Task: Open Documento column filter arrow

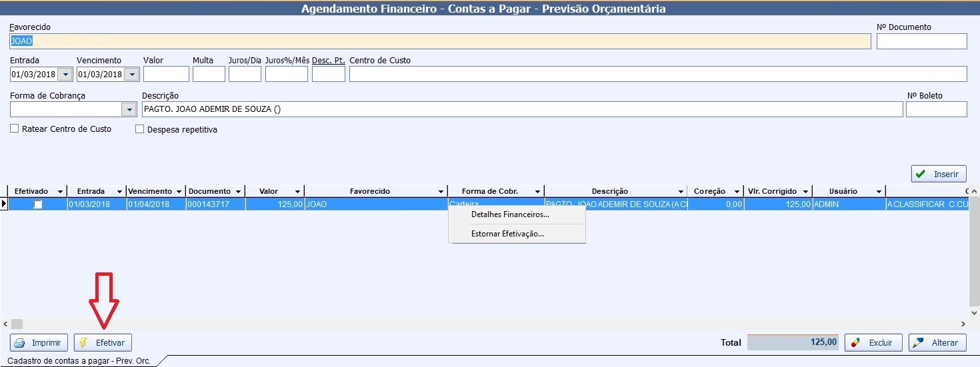Action: coord(239,192)
